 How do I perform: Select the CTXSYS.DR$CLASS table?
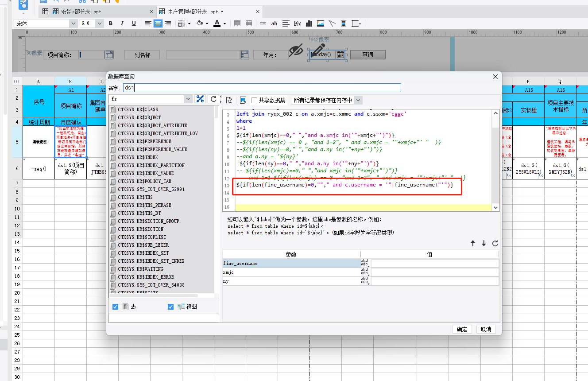(138, 109)
